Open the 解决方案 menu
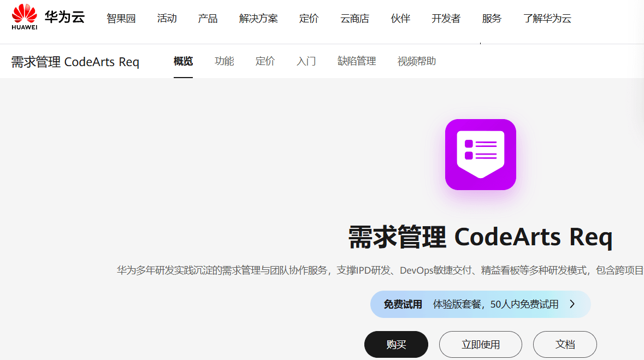The image size is (644, 360). click(x=258, y=19)
